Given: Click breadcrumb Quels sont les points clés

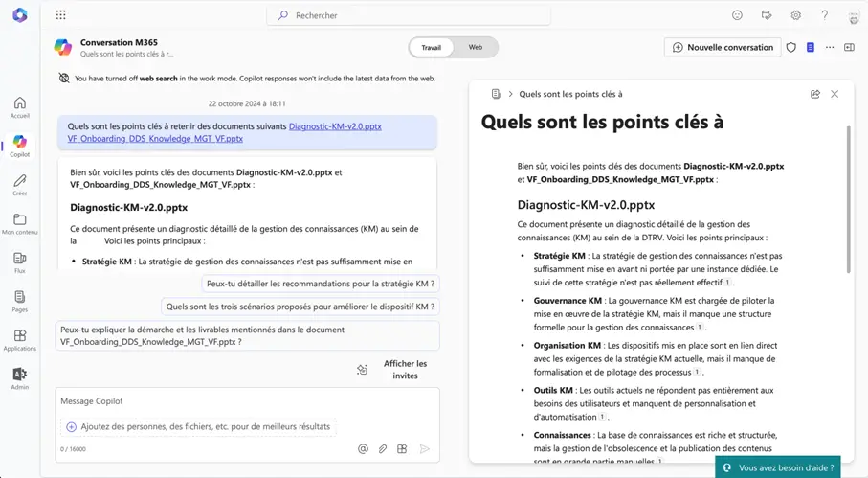Looking at the screenshot, I should (570, 94).
